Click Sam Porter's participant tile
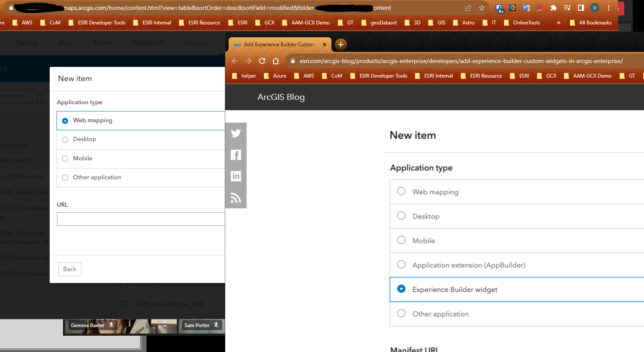This screenshot has height=352, width=644. click(x=202, y=325)
